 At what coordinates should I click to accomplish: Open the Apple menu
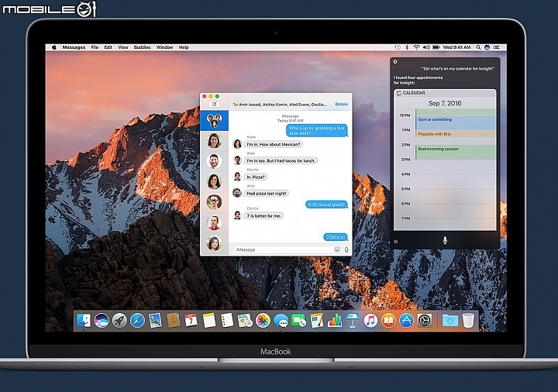coord(54,47)
